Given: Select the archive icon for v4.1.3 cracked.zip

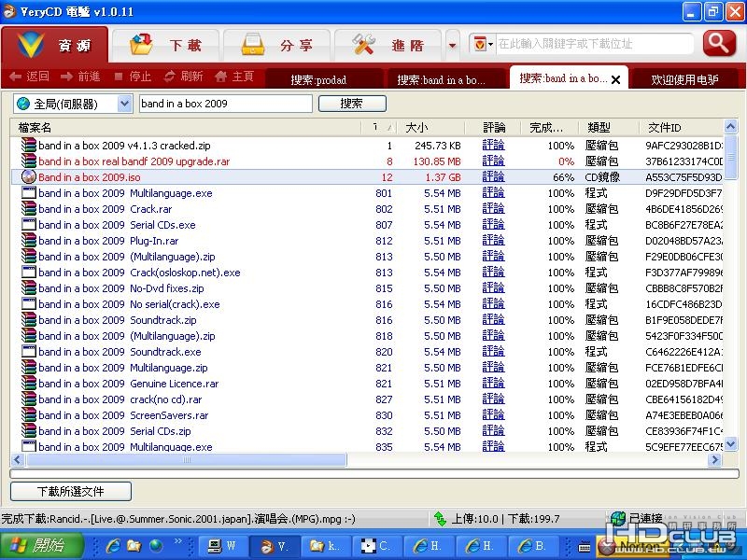Looking at the screenshot, I should [29, 145].
